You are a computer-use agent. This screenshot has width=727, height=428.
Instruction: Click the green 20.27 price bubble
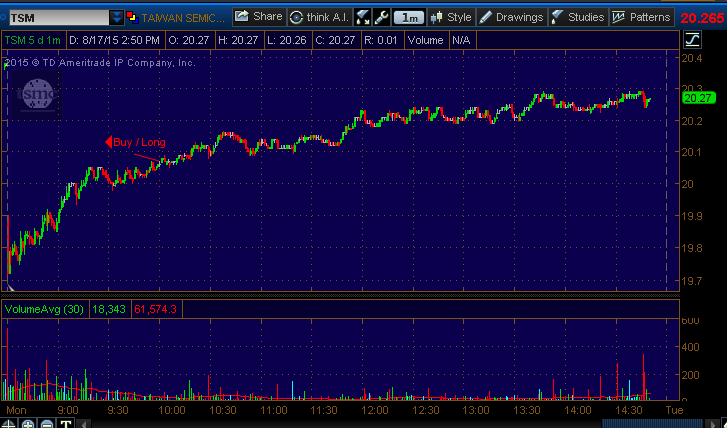pyautogui.click(x=698, y=98)
